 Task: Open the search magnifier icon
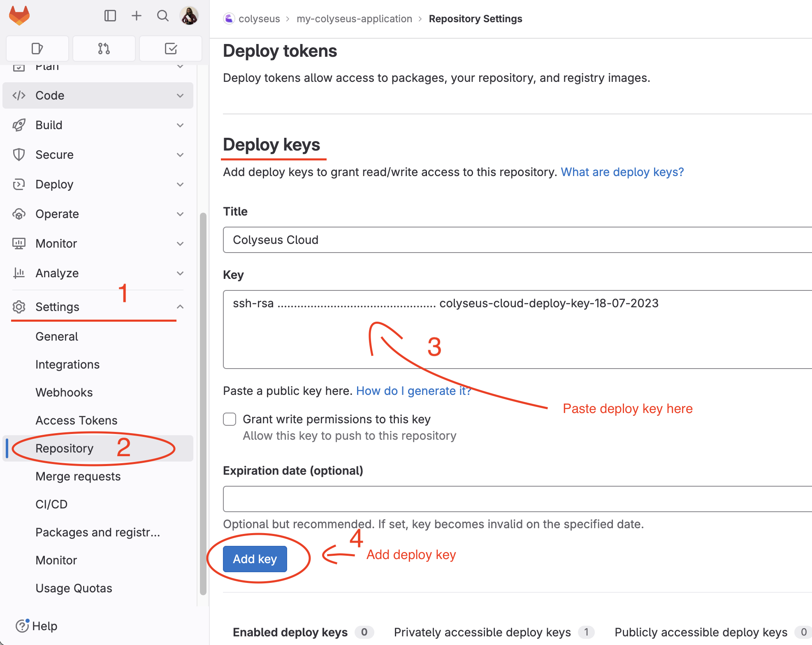point(163,16)
